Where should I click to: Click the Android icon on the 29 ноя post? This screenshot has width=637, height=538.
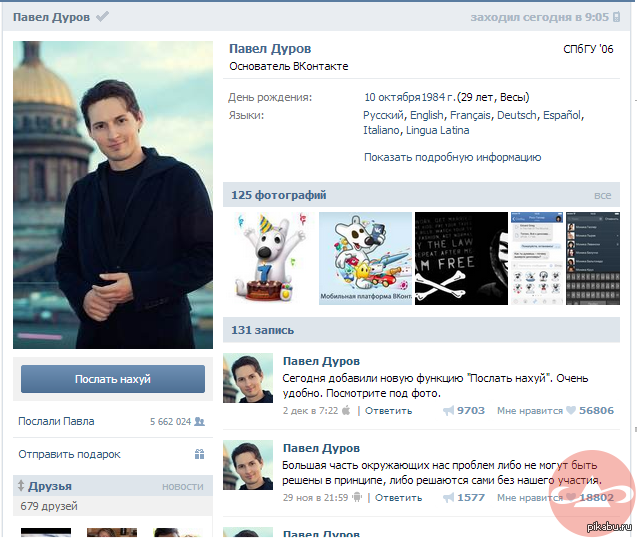357,497
